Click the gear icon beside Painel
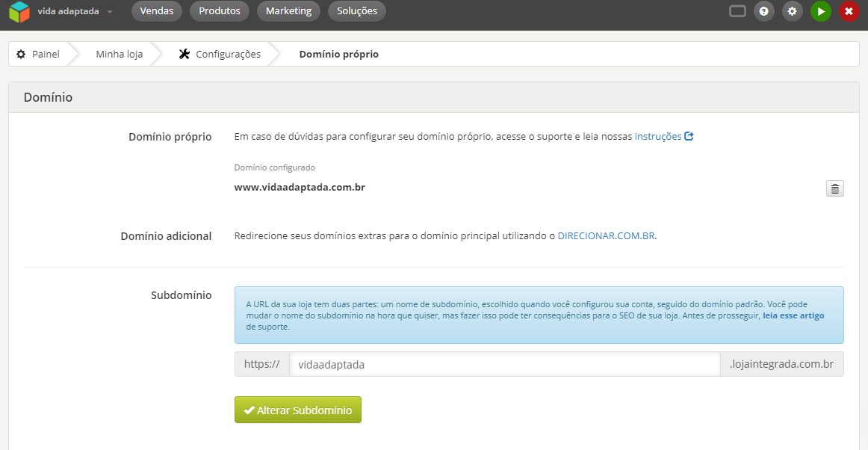 pyautogui.click(x=20, y=55)
